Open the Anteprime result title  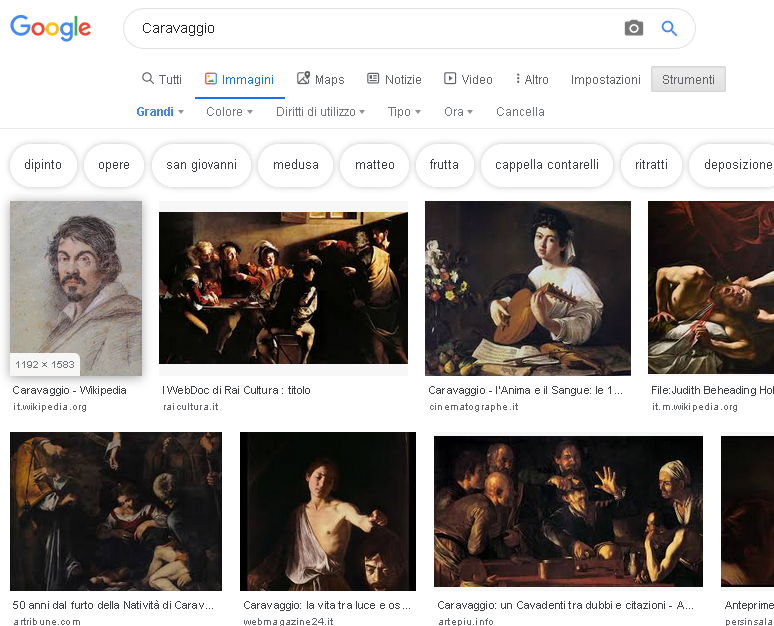pyautogui.click(x=749, y=605)
